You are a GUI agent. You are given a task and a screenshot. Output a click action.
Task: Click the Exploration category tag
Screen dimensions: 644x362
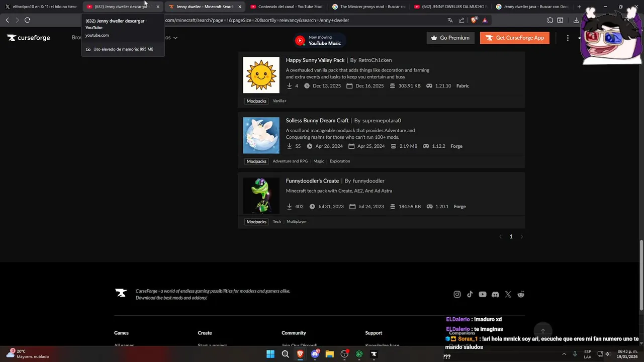340,161
